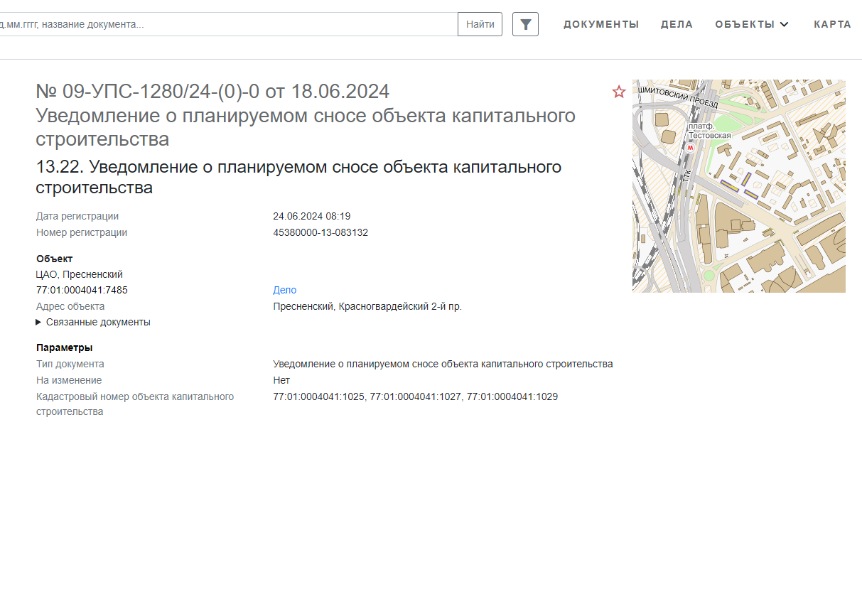
Task: Expand the ОБЪЕКТЫ dropdown menu
Action: 752,24
